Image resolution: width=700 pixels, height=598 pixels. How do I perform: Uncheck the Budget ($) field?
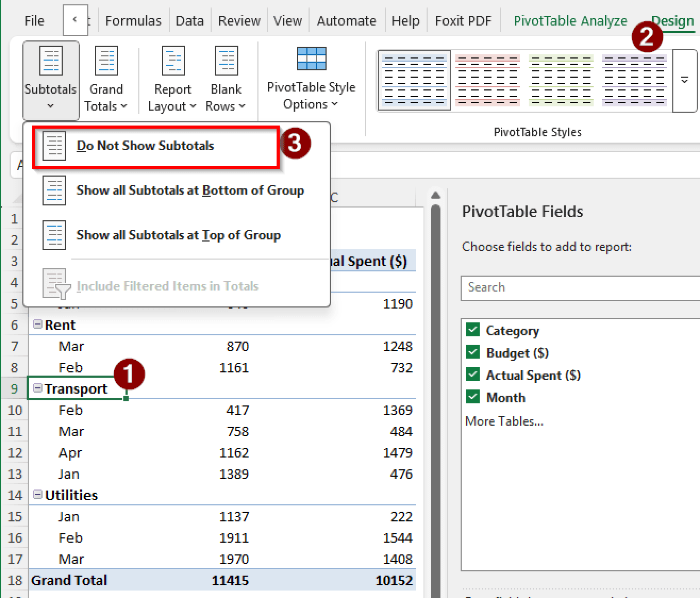coord(473,353)
